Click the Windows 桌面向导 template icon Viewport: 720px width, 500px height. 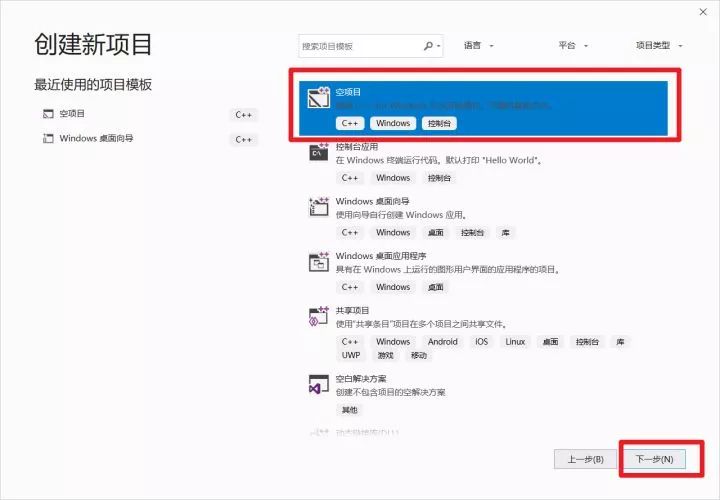pos(319,207)
